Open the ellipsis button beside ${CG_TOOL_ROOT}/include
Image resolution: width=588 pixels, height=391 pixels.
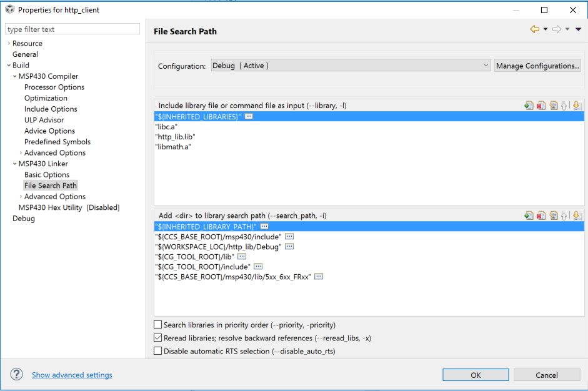tap(258, 267)
